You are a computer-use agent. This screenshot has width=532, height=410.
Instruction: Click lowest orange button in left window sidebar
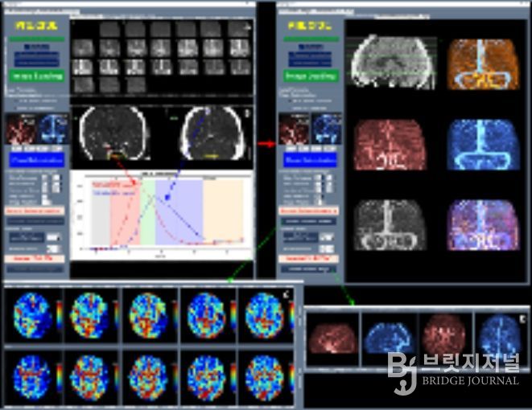click(36, 258)
